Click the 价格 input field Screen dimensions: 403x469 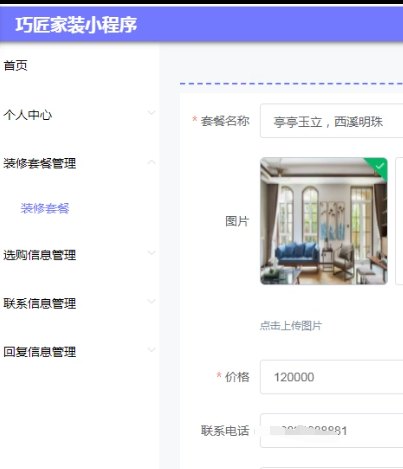[x=331, y=377]
